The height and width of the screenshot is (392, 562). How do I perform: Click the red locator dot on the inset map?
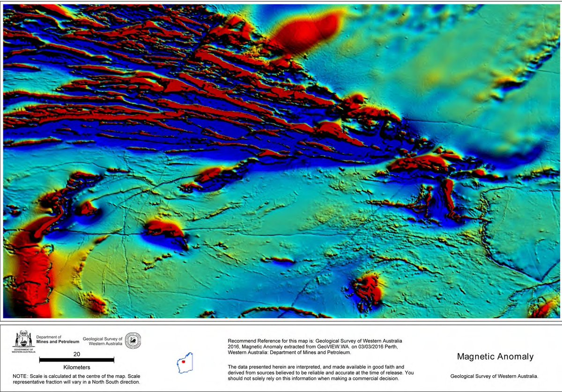click(183, 361)
